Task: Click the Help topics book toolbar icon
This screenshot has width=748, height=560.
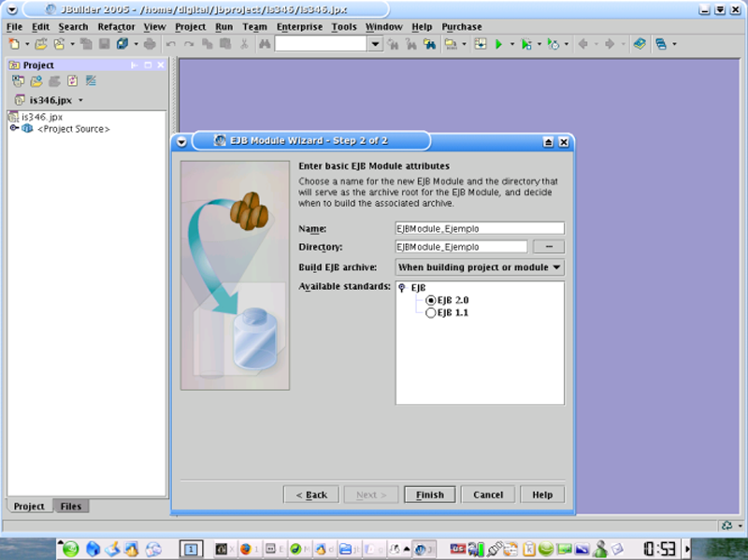Action: point(640,44)
